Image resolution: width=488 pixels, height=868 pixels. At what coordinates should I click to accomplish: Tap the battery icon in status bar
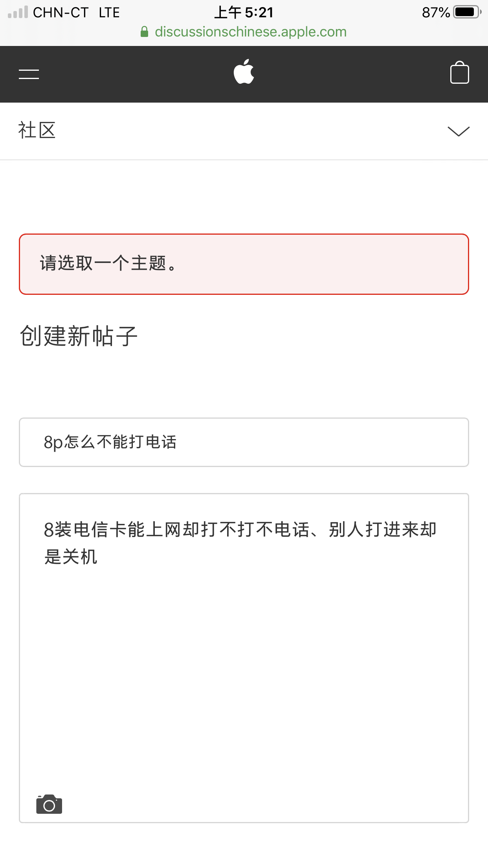pos(467,12)
